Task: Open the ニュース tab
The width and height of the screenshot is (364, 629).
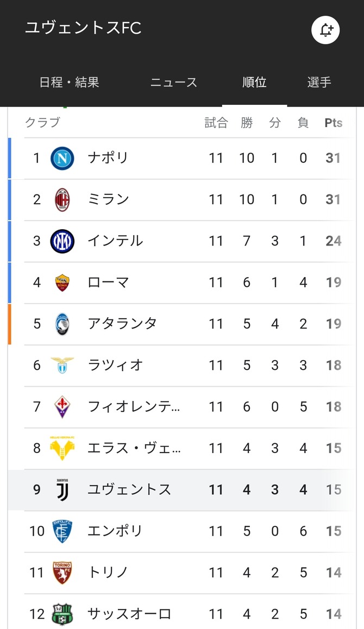Action: pos(174,83)
